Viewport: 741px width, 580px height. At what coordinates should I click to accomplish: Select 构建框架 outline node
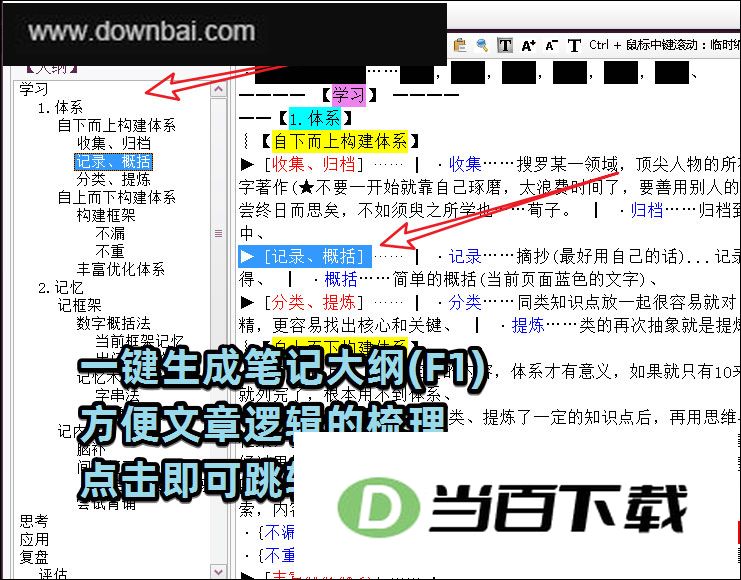click(x=106, y=215)
